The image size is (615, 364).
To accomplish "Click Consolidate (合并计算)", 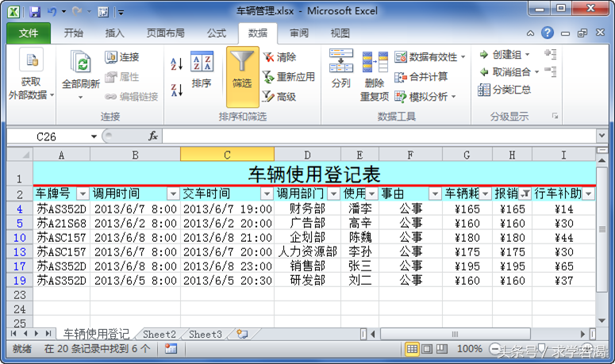I will coord(421,77).
